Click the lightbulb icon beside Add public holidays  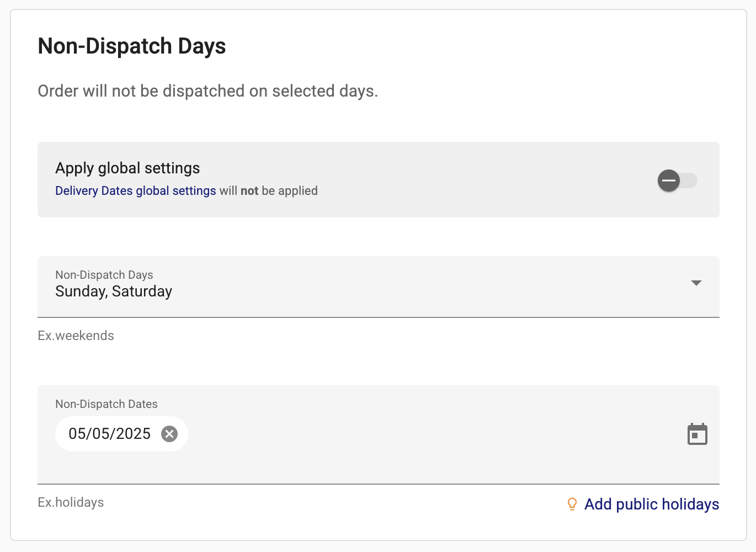(x=572, y=504)
